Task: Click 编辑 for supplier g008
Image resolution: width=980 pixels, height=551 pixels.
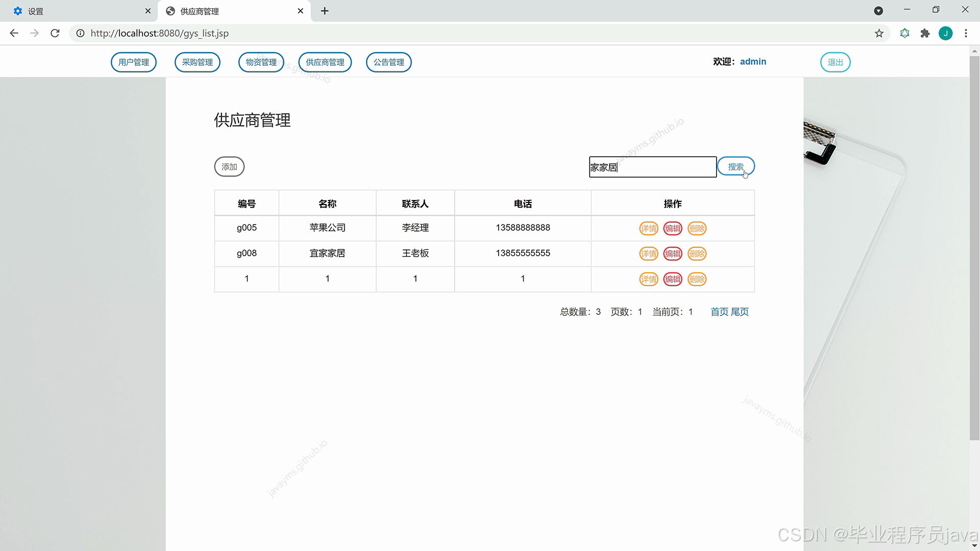Action: (673, 254)
